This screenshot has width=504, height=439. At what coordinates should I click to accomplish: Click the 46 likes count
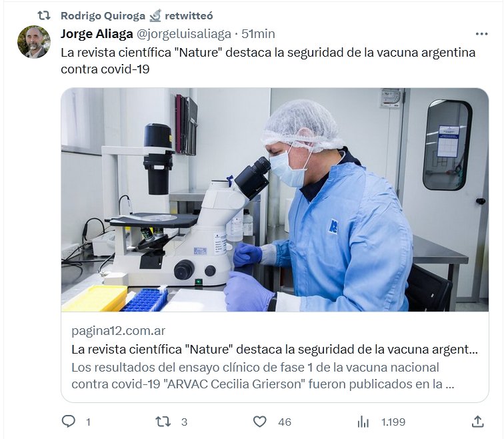click(x=285, y=422)
